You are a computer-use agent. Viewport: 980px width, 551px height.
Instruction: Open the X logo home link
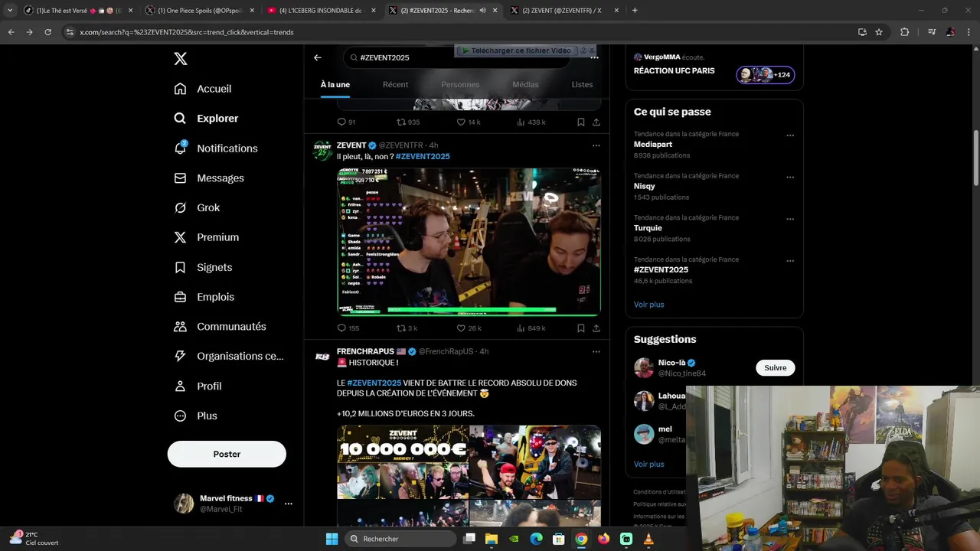(x=180, y=59)
